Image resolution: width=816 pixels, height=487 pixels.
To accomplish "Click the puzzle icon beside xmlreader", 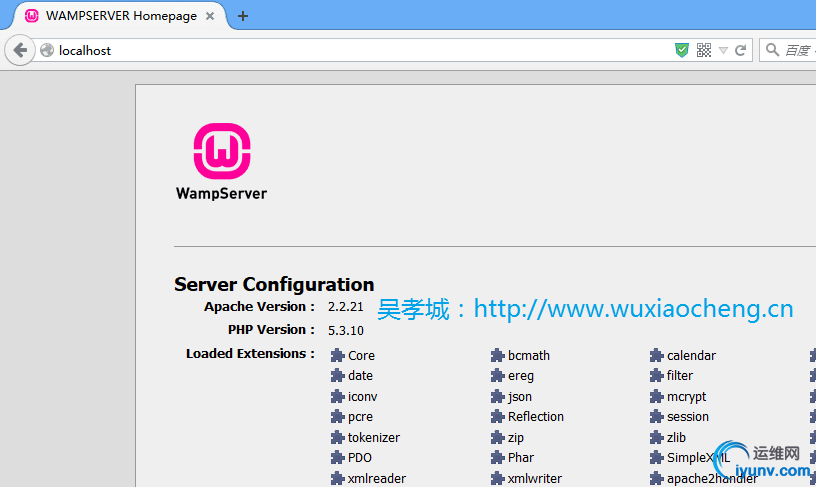I will click(x=338, y=478).
